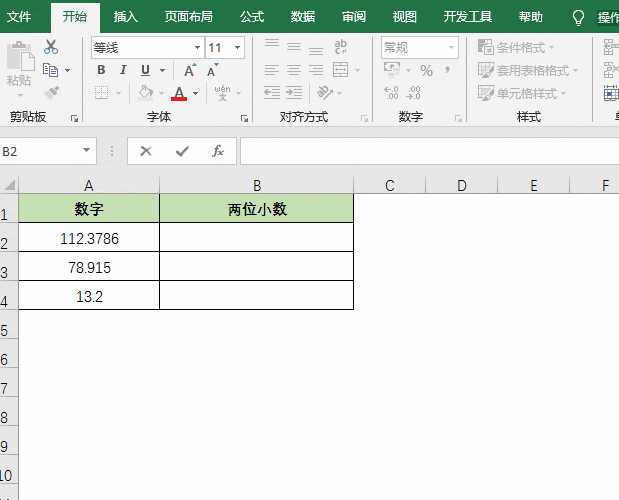Screen dimensions: 619x500
Task: Click the lightbulb Tell Me icon
Action: (578, 17)
